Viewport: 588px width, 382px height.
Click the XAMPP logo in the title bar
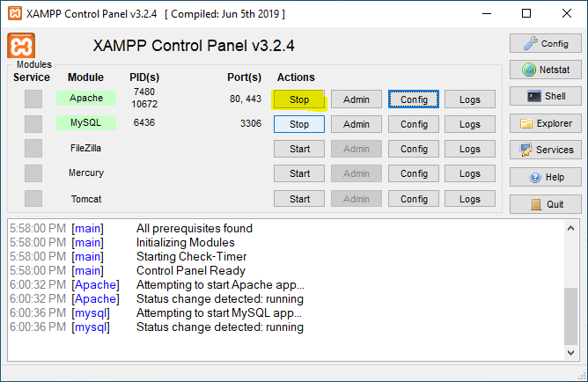pyautogui.click(x=15, y=13)
